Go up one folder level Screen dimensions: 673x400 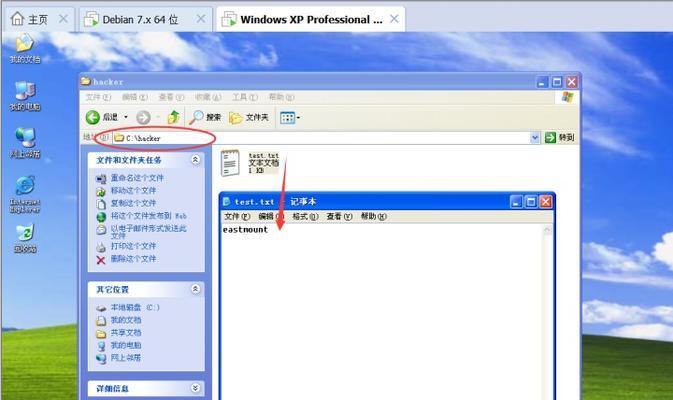(x=173, y=117)
